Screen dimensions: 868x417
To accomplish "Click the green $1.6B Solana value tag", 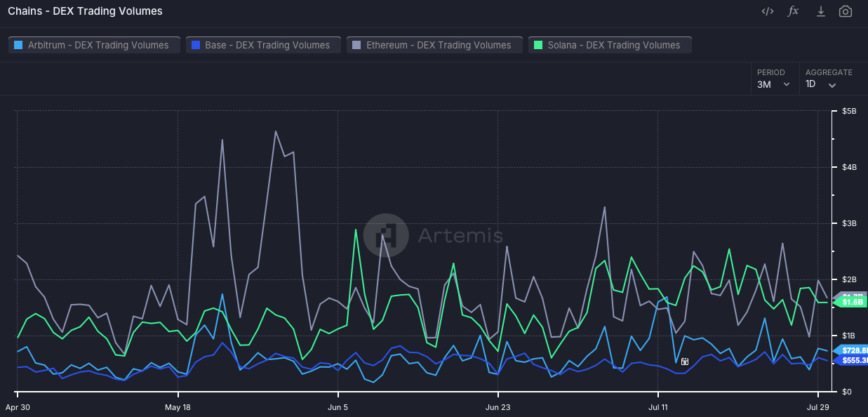I will pyautogui.click(x=850, y=302).
